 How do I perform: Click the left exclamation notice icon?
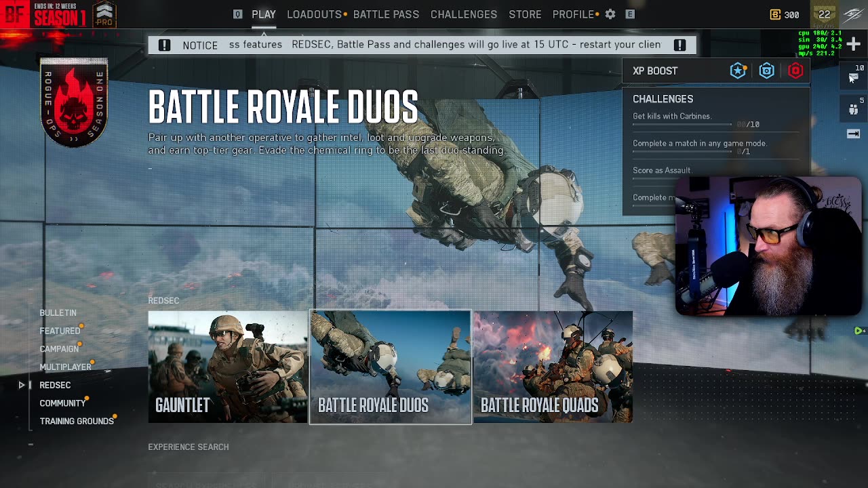click(x=164, y=45)
